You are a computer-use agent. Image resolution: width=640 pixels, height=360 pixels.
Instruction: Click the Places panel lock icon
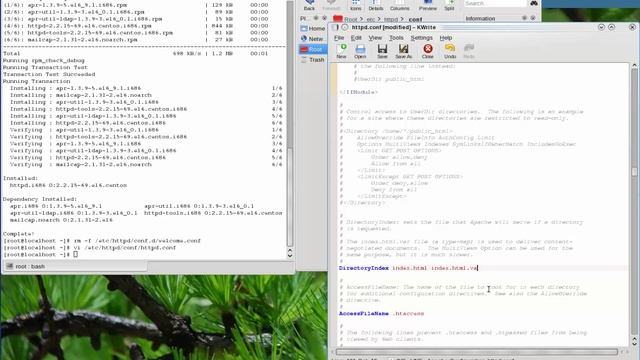[x=316, y=18]
